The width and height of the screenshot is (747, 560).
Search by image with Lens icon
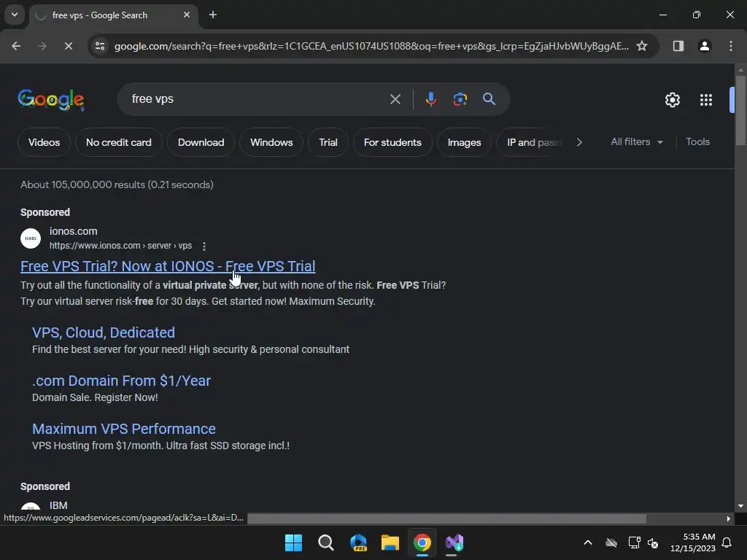(x=460, y=99)
